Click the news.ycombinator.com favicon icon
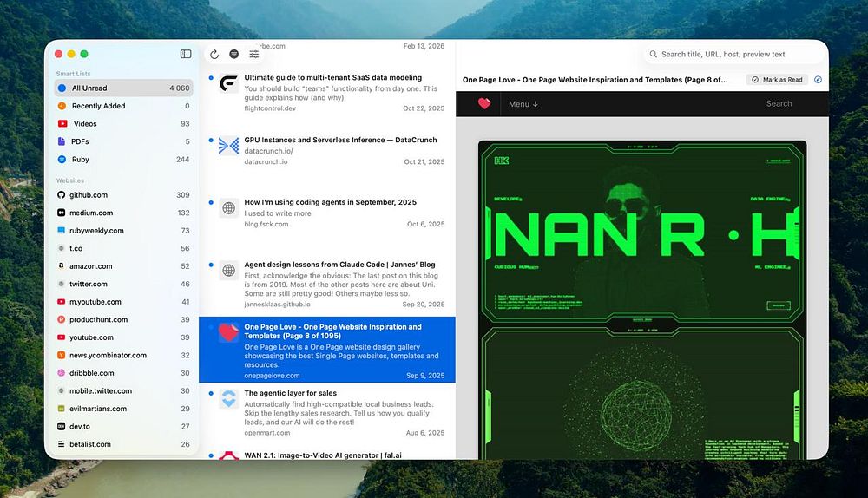The height and width of the screenshot is (498, 868). (x=61, y=355)
